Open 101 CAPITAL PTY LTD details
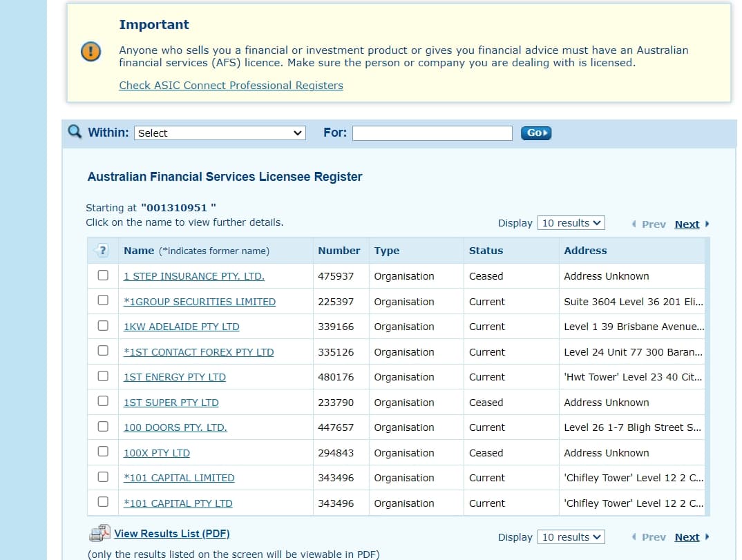The width and height of the screenshot is (742, 560). 178,503
